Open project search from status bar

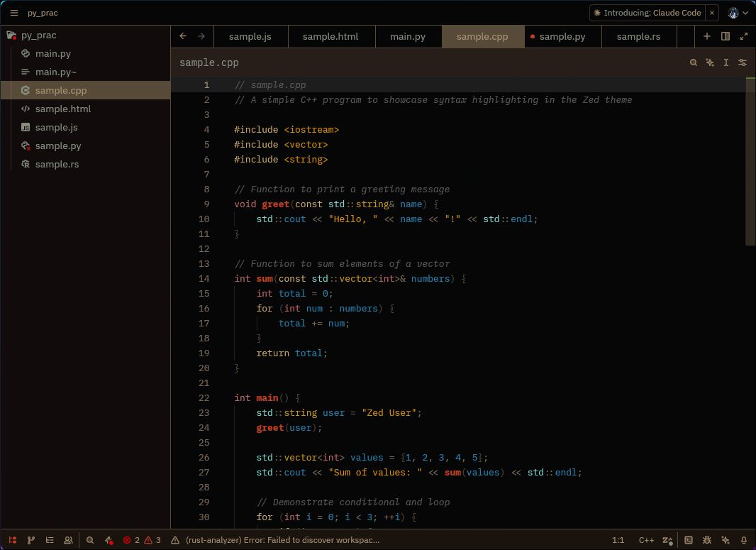(89, 540)
